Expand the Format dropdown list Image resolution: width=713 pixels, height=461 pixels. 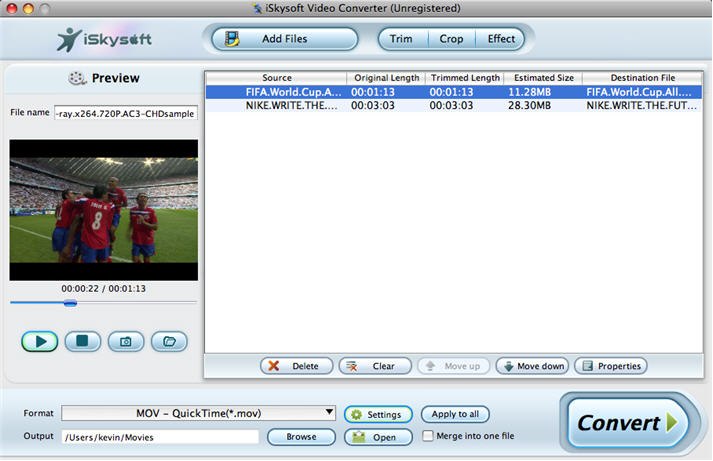coord(329,413)
